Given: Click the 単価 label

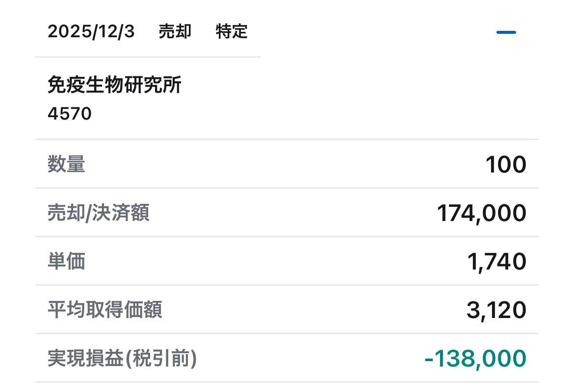Looking at the screenshot, I should pos(66,261).
